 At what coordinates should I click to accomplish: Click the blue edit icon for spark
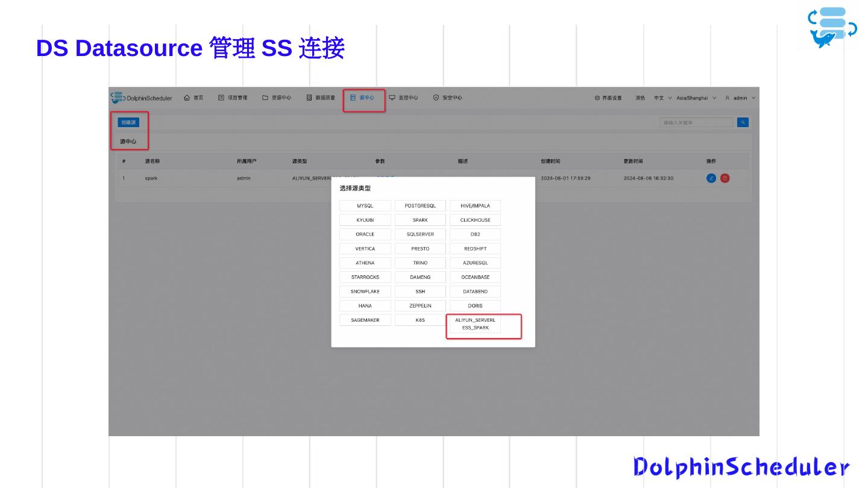point(711,178)
